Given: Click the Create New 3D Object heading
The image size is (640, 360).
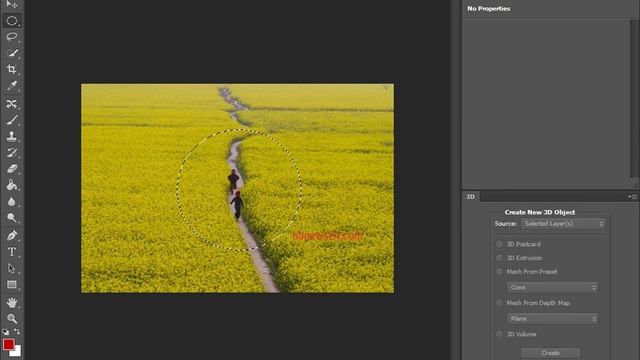Looking at the screenshot, I should pos(540,212).
